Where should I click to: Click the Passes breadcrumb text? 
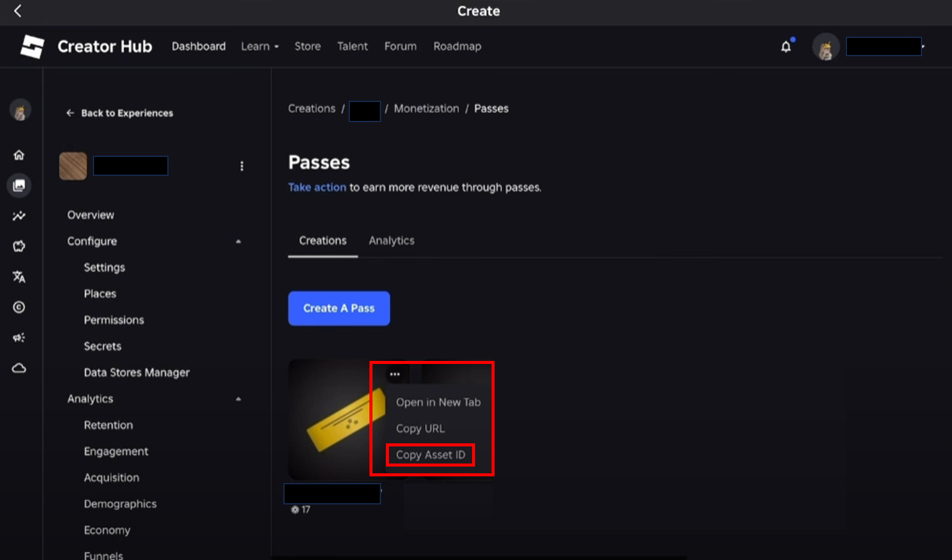point(491,109)
